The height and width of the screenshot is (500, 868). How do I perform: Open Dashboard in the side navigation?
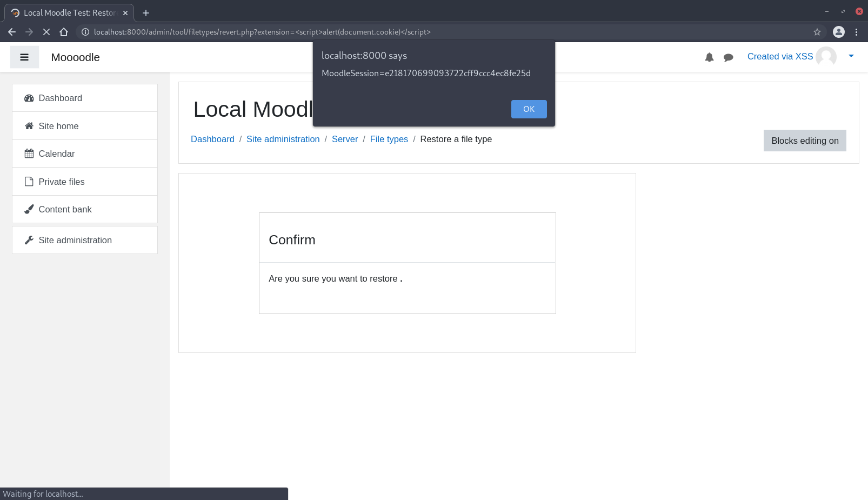coord(60,98)
